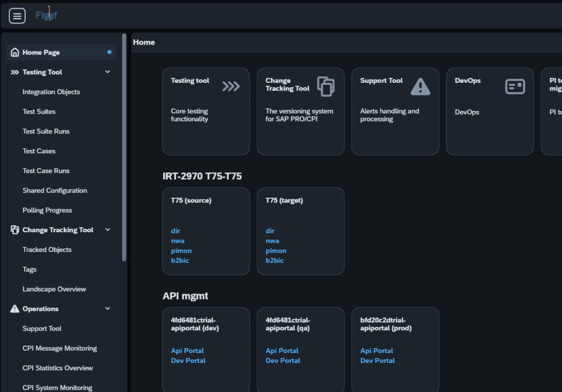Open Test Suite Runs
Image resolution: width=562 pixels, height=392 pixels.
coord(46,131)
